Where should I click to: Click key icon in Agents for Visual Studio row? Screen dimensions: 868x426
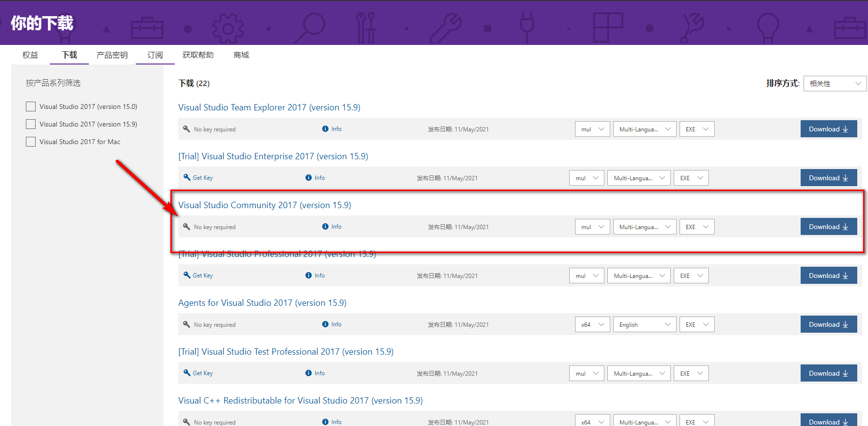pyautogui.click(x=186, y=324)
